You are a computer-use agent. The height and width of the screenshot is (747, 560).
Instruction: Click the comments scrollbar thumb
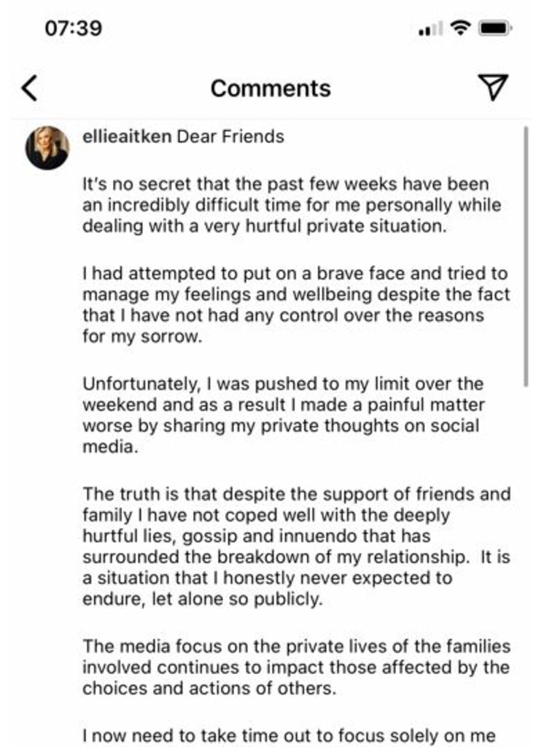pyautogui.click(x=526, y=256)
